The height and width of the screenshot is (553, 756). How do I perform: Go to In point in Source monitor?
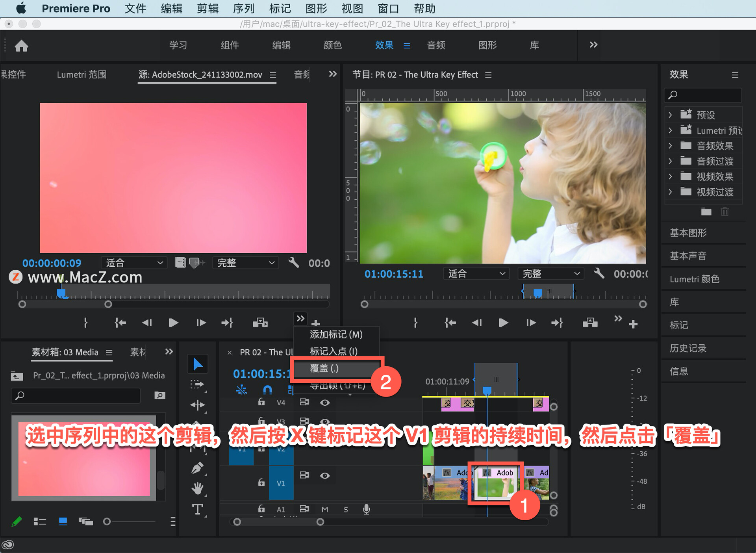pyautogui.click(x=120, y=323)
